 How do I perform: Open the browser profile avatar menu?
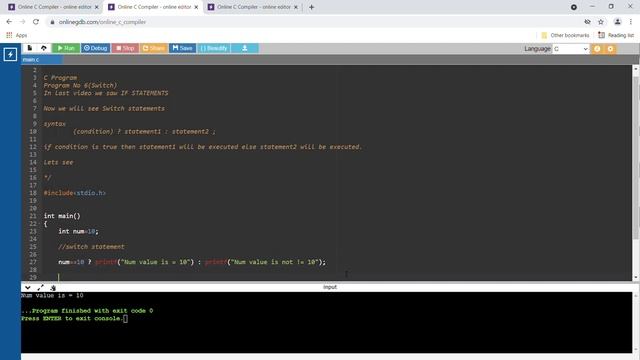point(618,22)
